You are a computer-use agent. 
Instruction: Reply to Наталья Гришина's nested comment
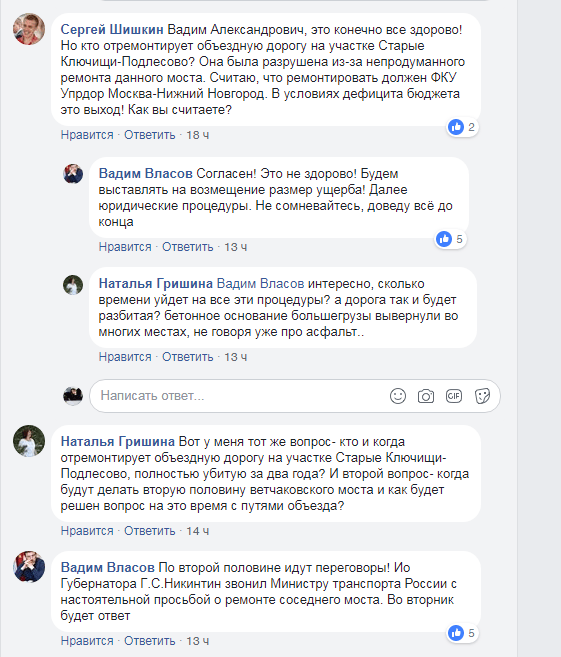(x=188, y=357)
